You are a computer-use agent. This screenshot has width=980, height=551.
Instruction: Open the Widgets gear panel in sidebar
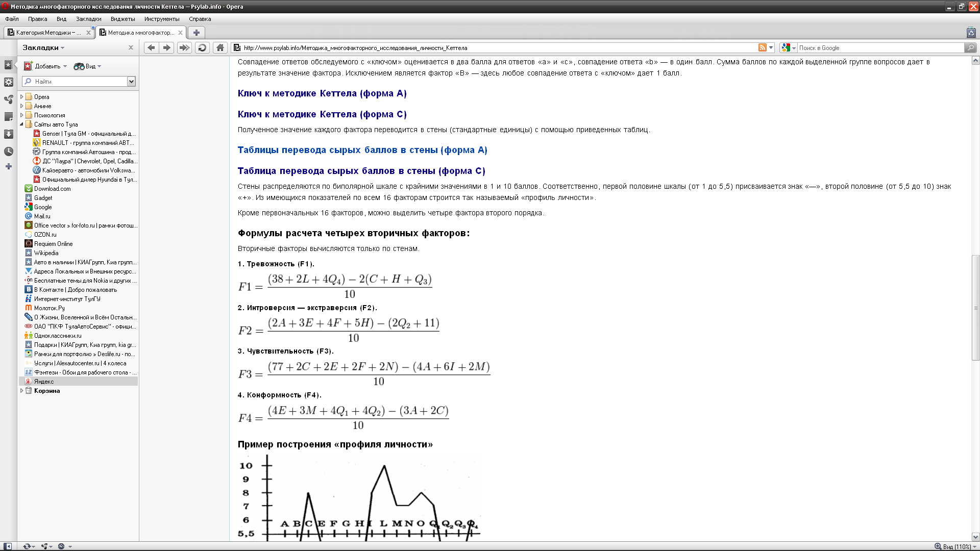tap(9, 82)
